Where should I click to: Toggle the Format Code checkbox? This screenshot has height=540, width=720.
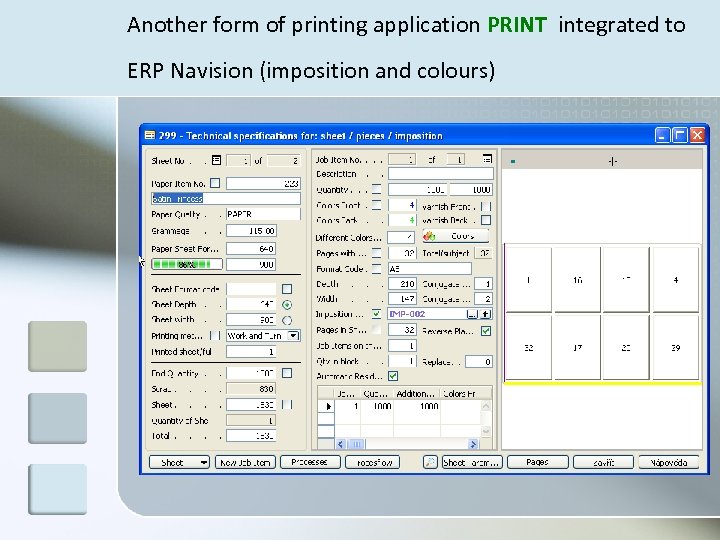point(377,269)
